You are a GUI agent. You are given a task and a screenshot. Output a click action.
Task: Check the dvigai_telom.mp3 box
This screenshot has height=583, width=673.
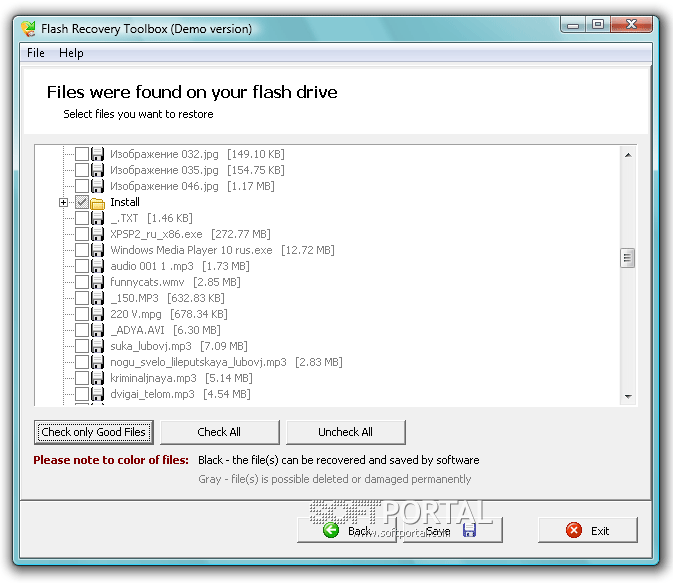(x=82, y=394)
